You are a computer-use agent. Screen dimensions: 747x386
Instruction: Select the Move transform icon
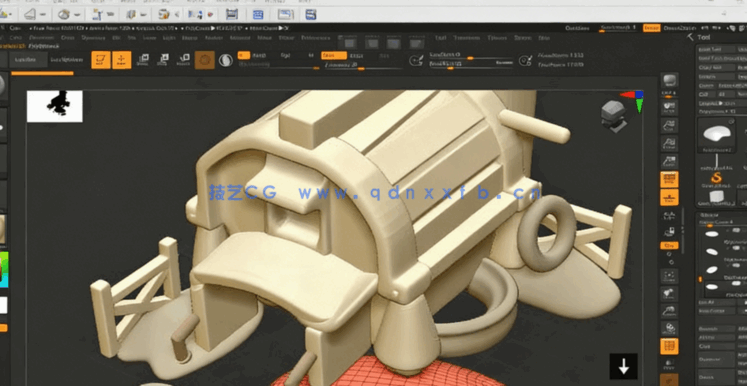(142, 60)
